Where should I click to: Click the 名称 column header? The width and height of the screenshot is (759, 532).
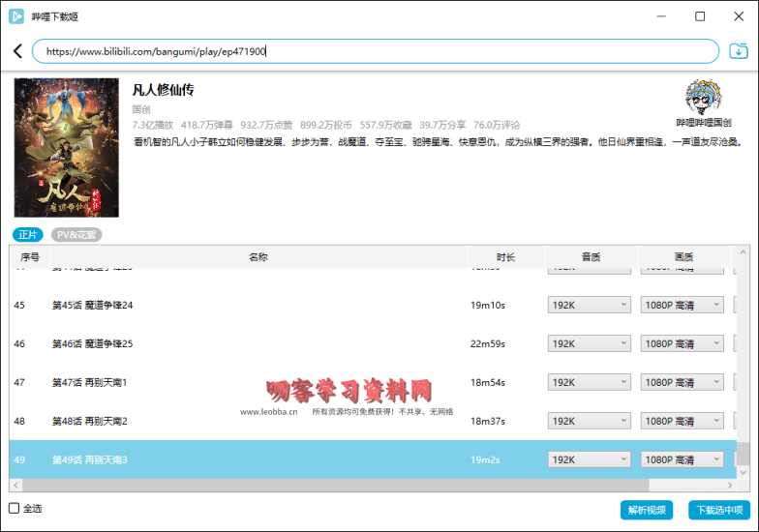click(x=258, y=257)
